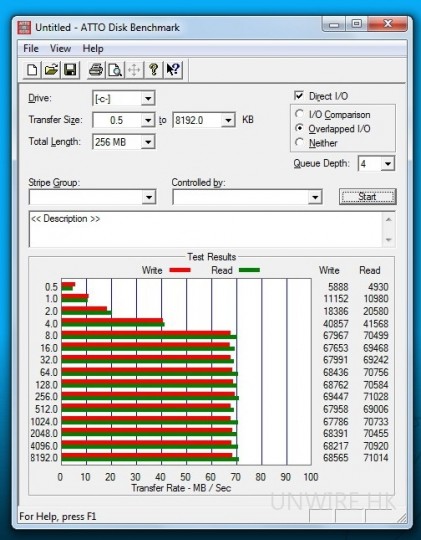Open the View menu

(x=60, y=48)
